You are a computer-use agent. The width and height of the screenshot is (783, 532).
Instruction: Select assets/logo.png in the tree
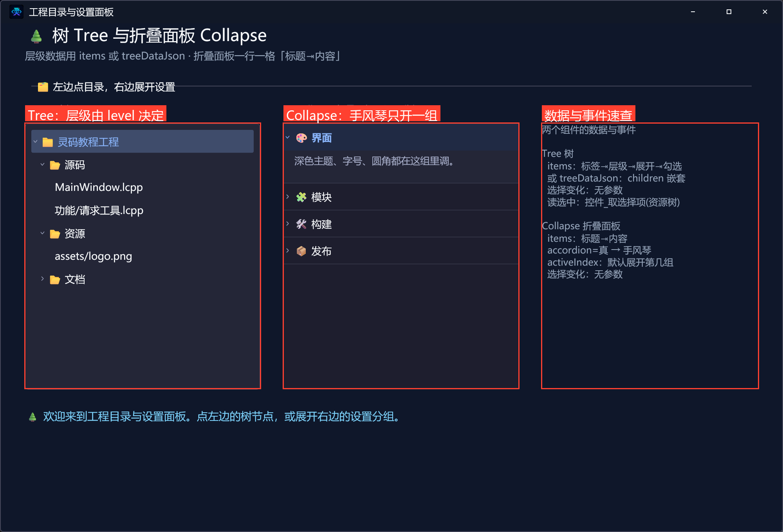tap(93, 256)
